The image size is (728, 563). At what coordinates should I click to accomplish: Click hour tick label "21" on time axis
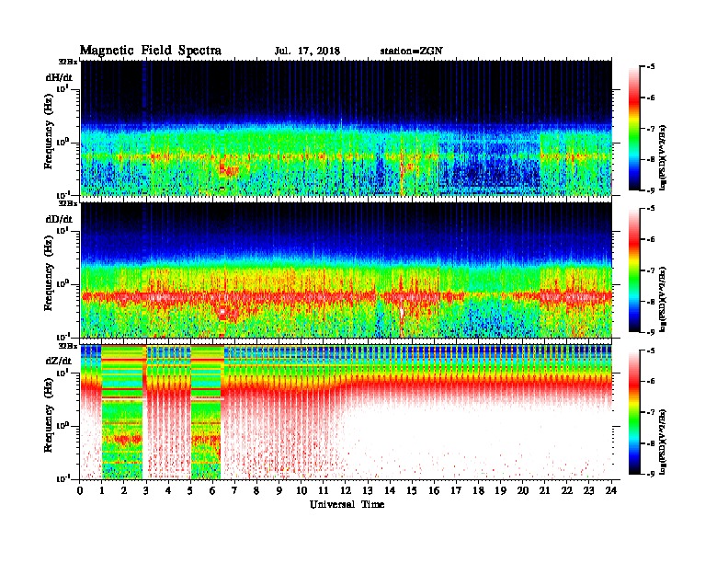(545, 490)
